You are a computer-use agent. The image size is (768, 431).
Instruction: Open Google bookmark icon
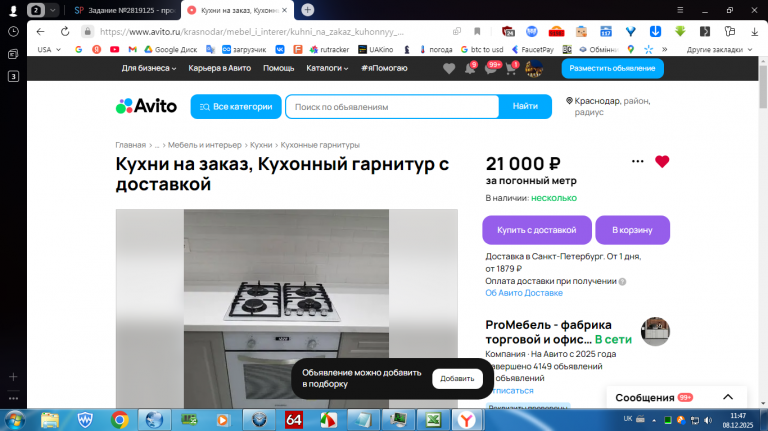tap(78, 49)
